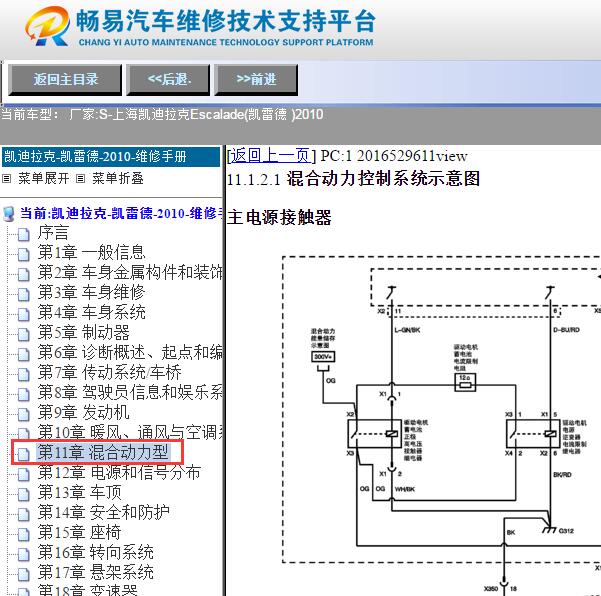
Task: Open 第18章 变速器
Action: click(87, 589)
